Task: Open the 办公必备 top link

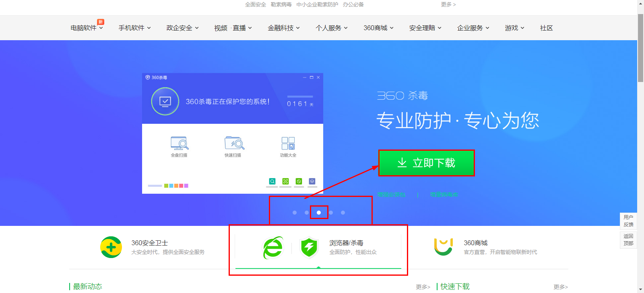Action: click(x=353, y=4)
